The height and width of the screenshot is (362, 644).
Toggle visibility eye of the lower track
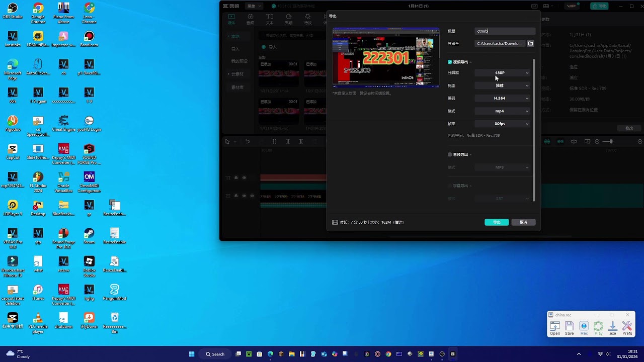point(244,196)
